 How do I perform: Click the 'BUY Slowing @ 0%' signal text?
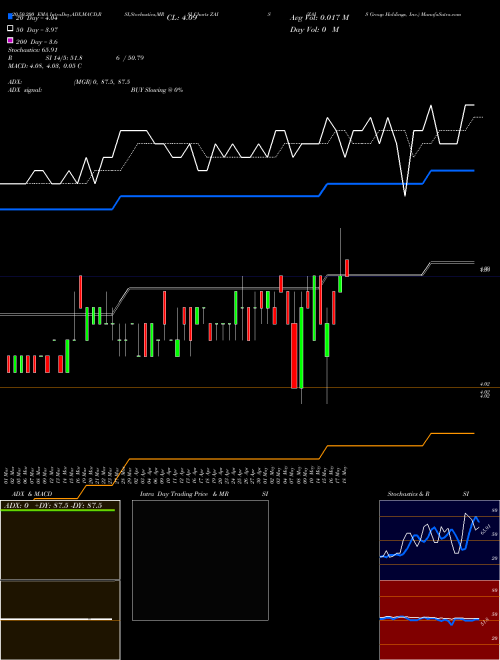click(157, 90)
